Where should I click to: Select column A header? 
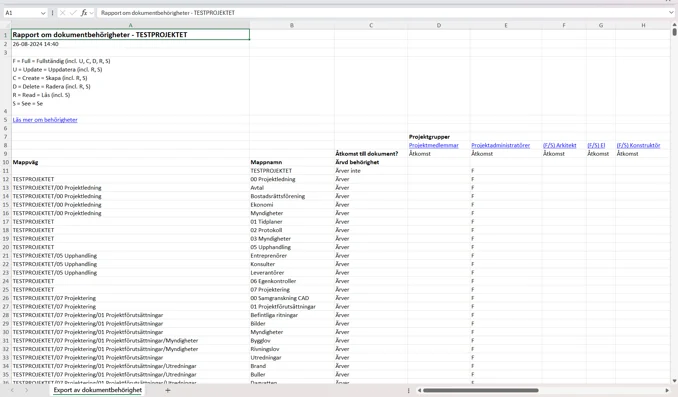point(130,25)
